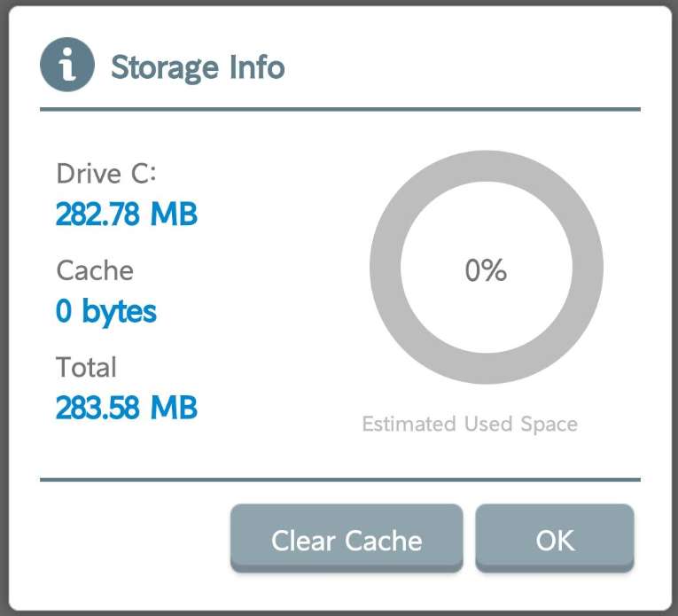Select the Total label
Image resolution: width=678 pixels, height=616 pixels.
[86, 367]
